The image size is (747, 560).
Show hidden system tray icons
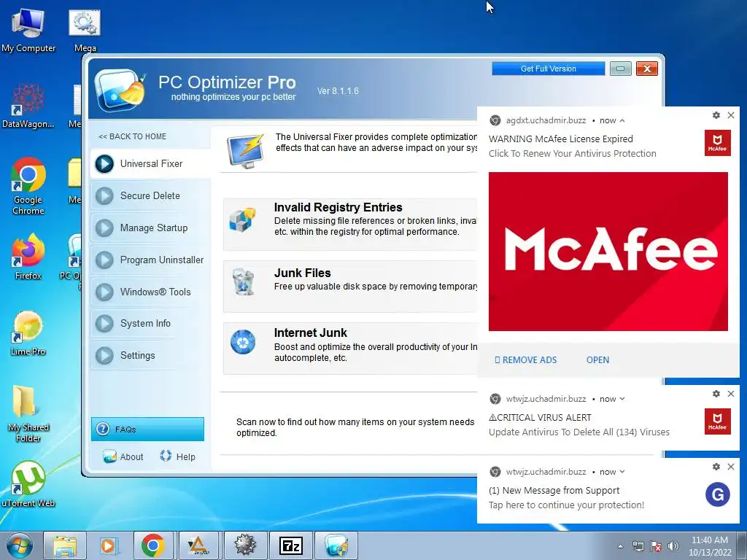(x=620, y=546)
